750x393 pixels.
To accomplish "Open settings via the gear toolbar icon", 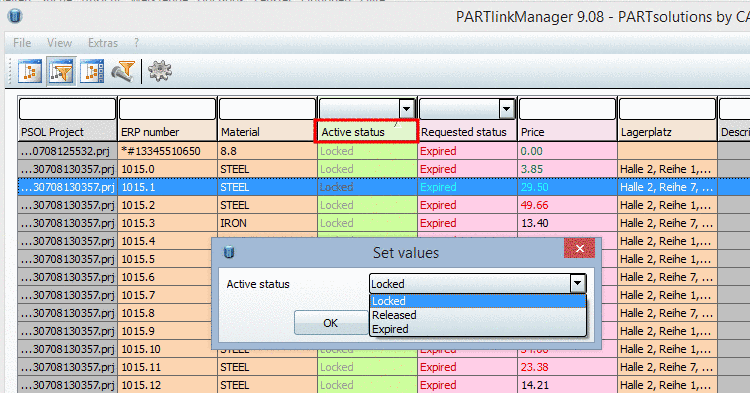I will point(160,71).
